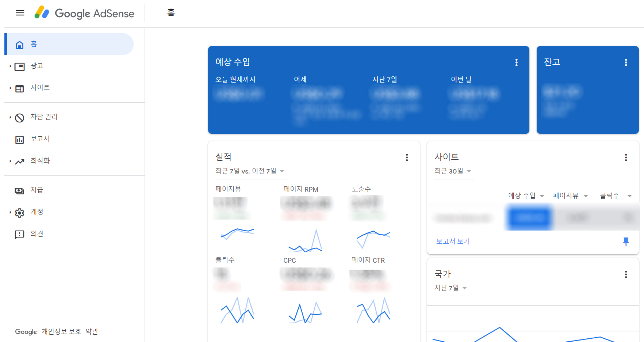Open the 예상 수입 column dropdown
The width and height of the screenshot is (644, 342).
(x=526, y=196)
